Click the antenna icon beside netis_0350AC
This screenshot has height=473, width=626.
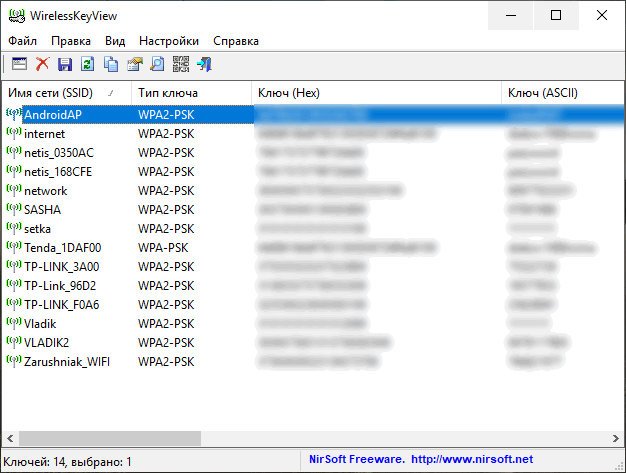click(x=14, y=152)
